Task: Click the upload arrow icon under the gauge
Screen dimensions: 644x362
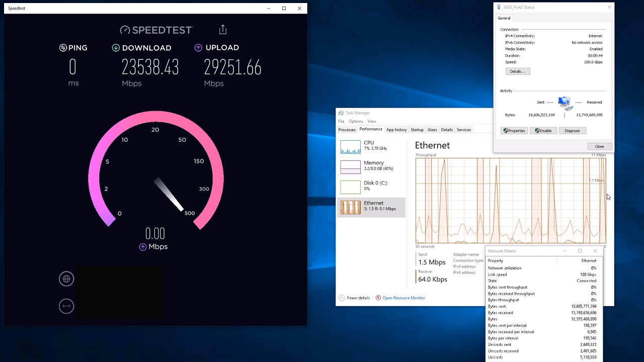Action: point(143,247)
